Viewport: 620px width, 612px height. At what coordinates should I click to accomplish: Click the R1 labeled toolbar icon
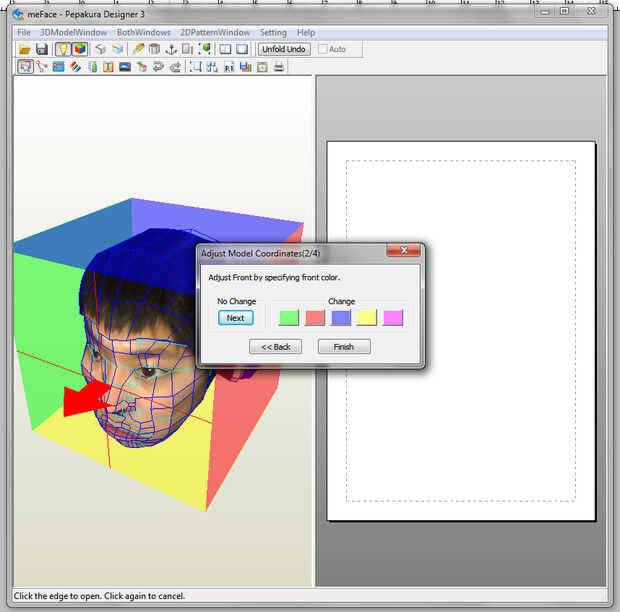point(229,67)
